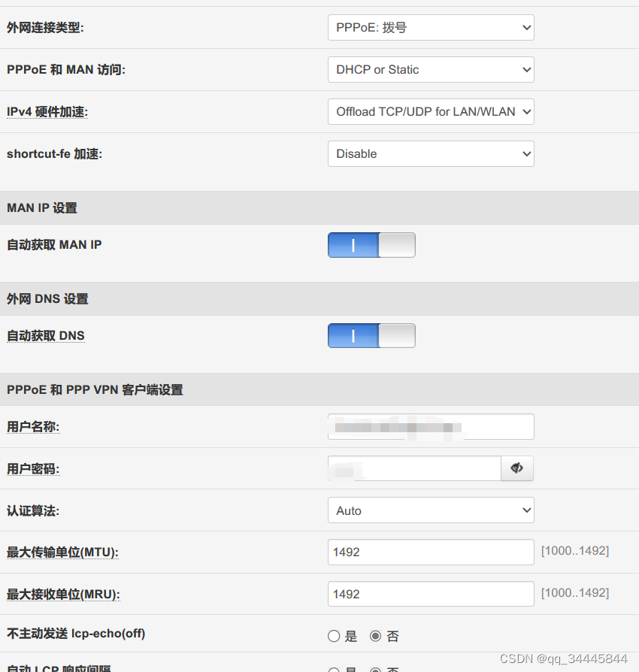This screenshot has height=672, width=639.
Task: Click the MRU value field showing 1492
Action: [x=431, y=594]
